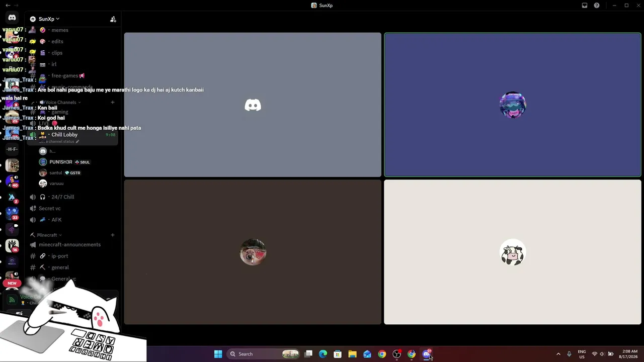
Task: Open the ip-port channel
Action: (59, 256)
